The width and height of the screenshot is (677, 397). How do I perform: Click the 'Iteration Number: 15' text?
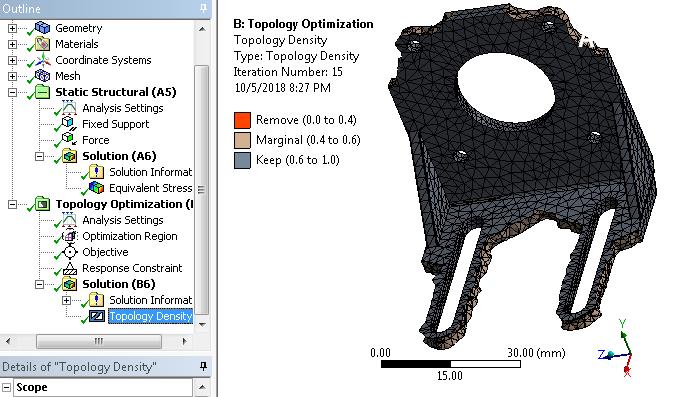pos(288,72)
